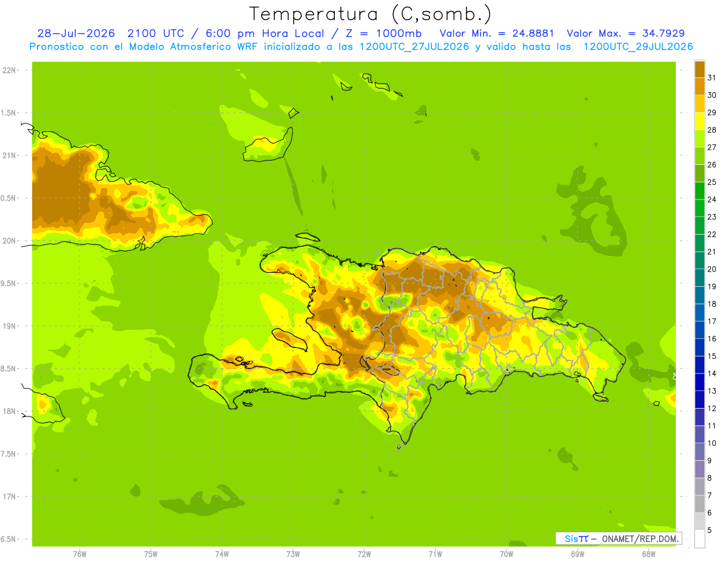The height and width of the screenshot is (562, 728).
Task: Click longitude label "74W"
Action: click(x=222, y=554)
